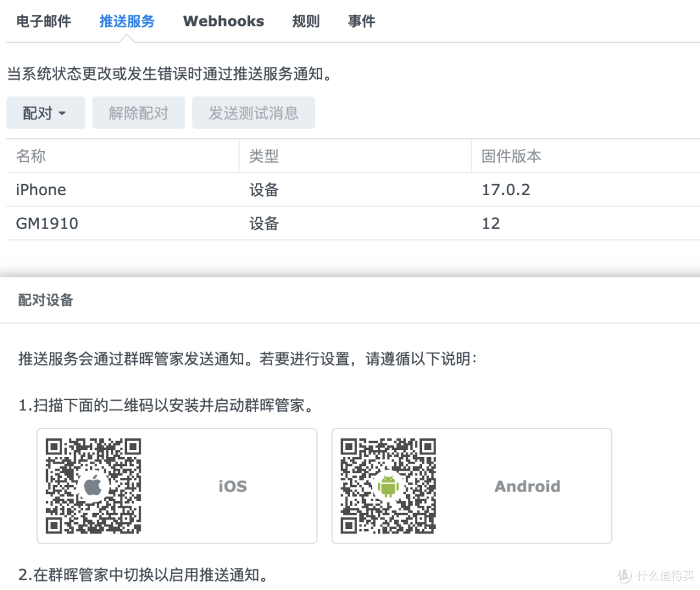Click the Android label
The image size is (700, 590).
coord(527,486)
